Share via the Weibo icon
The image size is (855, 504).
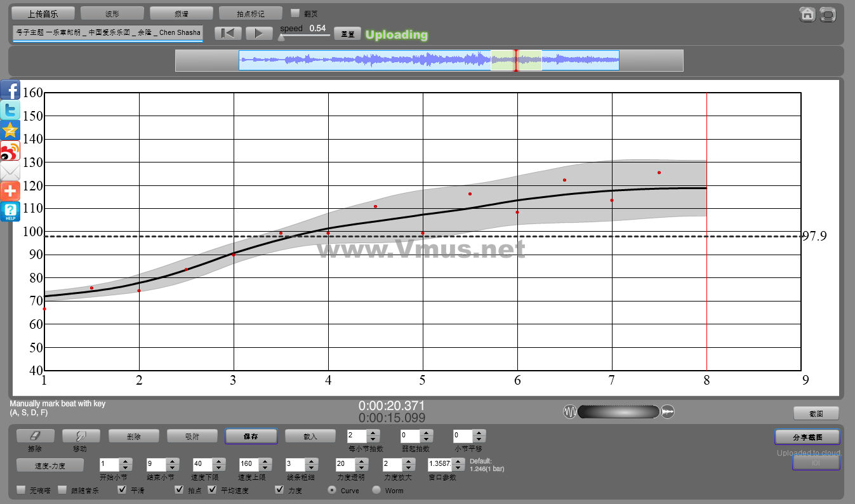(x=10, y=151)
